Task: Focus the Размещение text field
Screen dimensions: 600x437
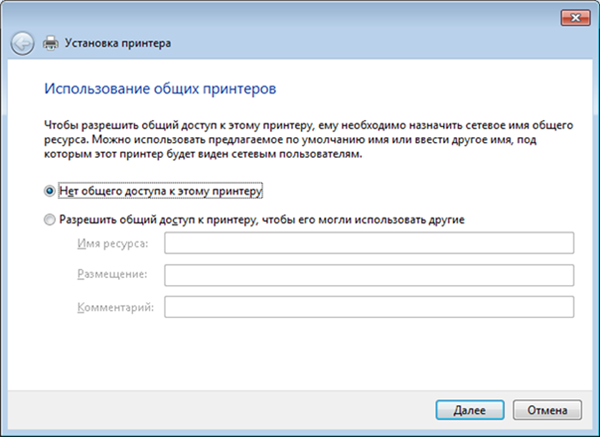Action: pyautogui.click(x=369, y=275)
